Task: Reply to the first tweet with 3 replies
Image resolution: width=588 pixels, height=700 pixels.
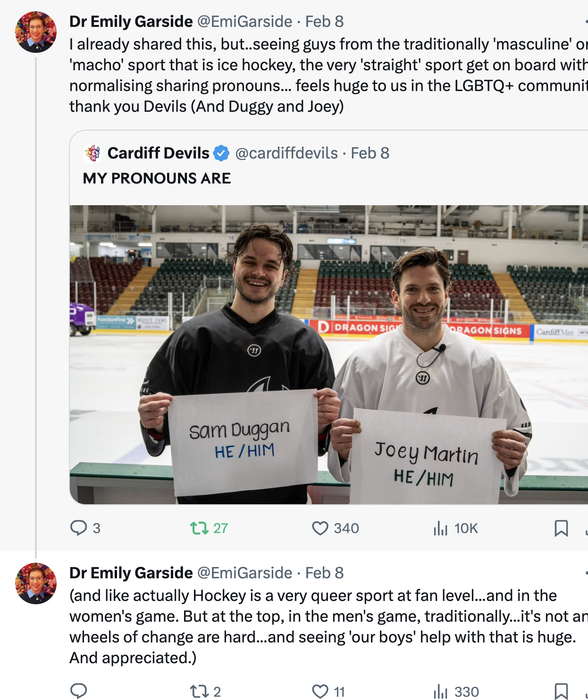Action: click(79, 528)
